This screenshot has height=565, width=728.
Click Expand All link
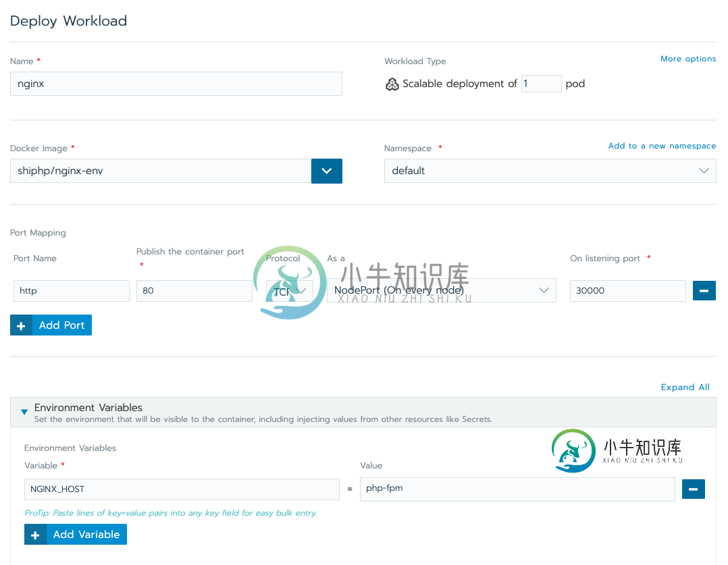click(685, 387)
